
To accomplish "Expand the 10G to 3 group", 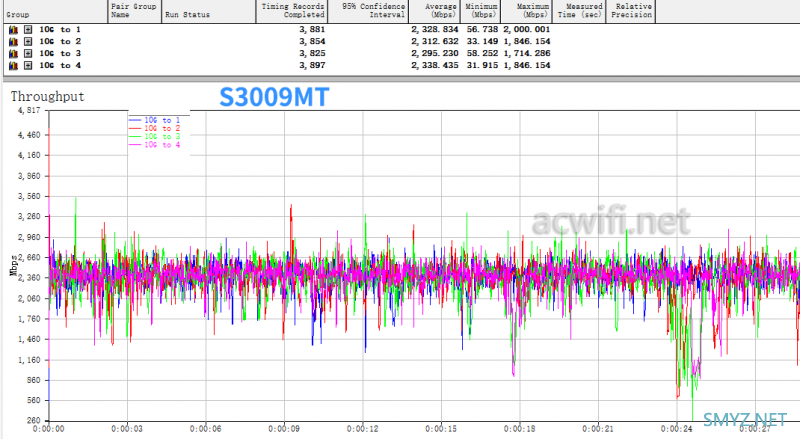I will (x=28, y=54).
